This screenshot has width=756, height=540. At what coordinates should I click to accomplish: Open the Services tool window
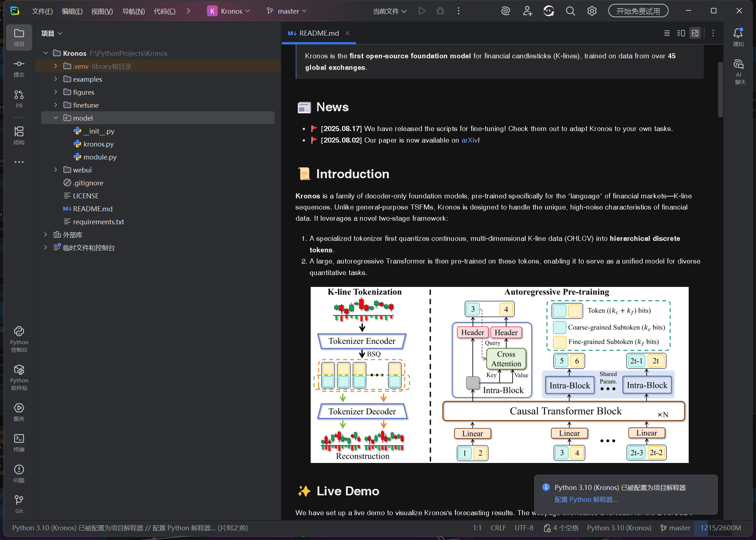coord(19,412)
